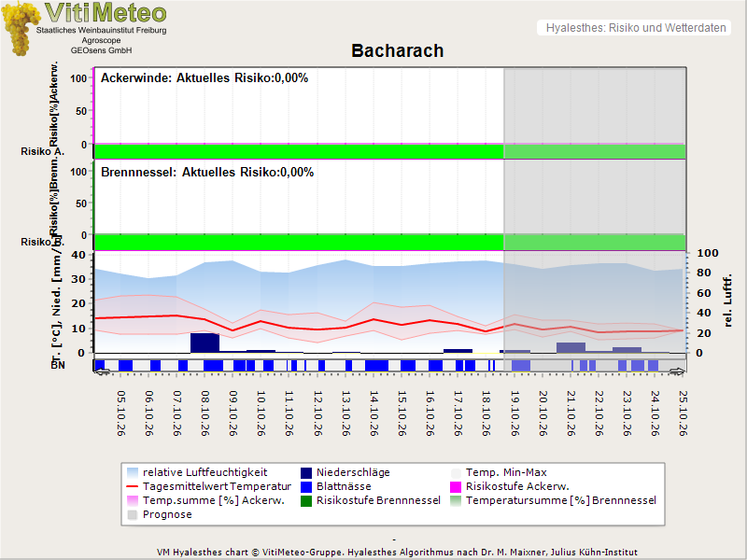Click the Temp. Min-Max legend entry

coord(499,473)
